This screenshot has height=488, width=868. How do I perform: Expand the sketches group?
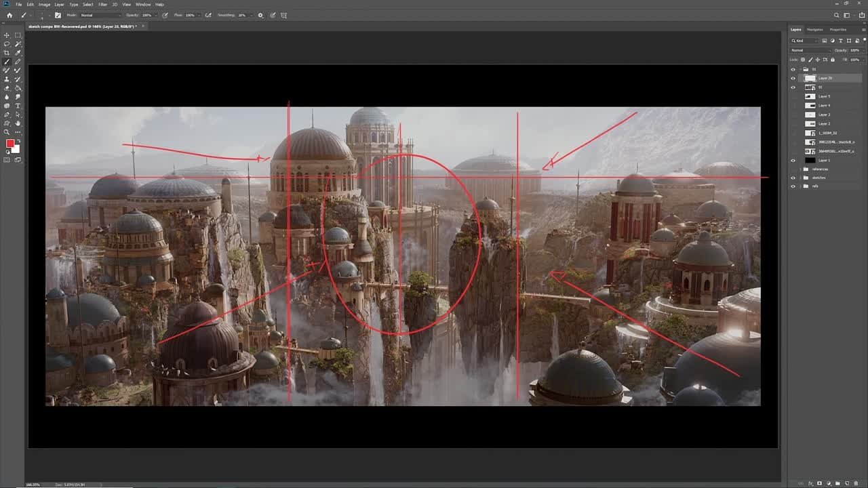(800, 178)
